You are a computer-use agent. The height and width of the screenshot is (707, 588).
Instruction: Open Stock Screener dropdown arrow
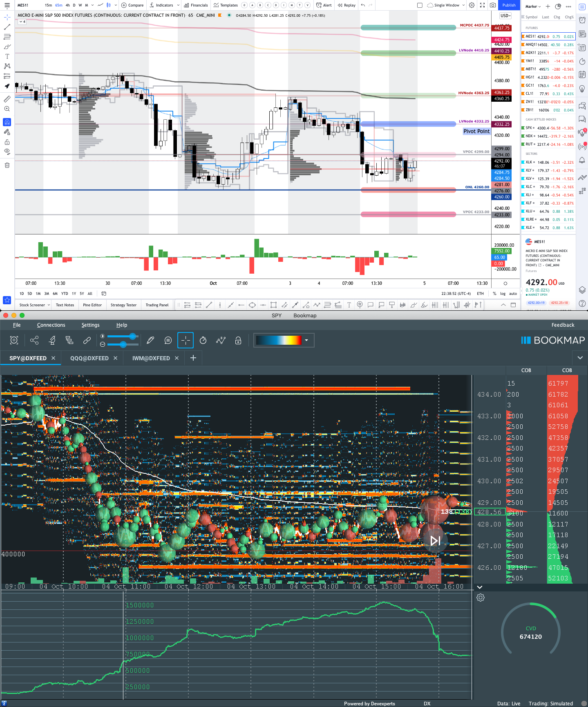[x=48, y=305]
